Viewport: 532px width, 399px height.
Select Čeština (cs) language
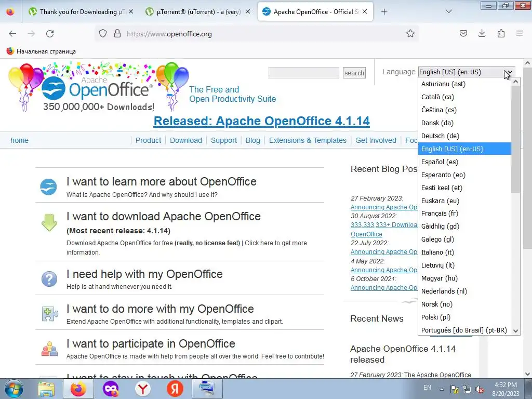(x=464, y=110)
